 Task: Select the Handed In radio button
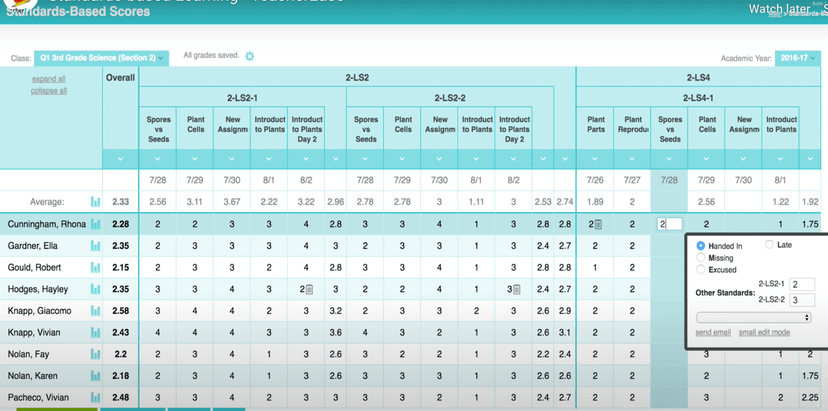701,245
